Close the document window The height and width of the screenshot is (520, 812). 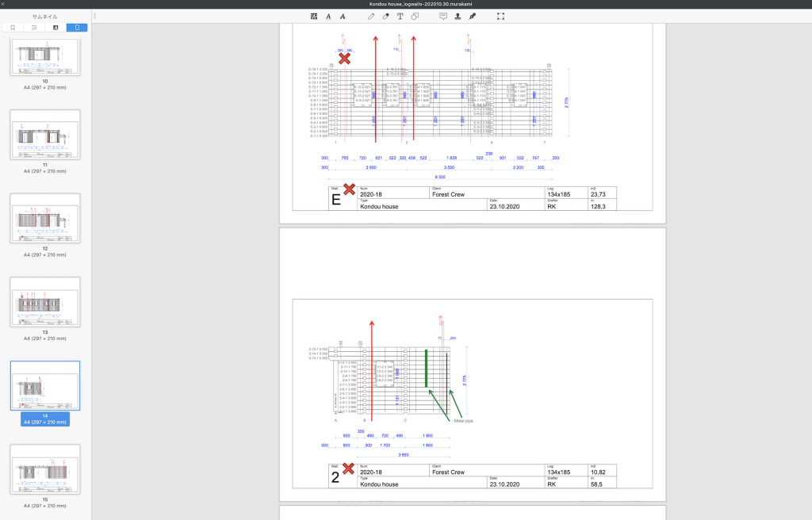(x=2, y=4)
